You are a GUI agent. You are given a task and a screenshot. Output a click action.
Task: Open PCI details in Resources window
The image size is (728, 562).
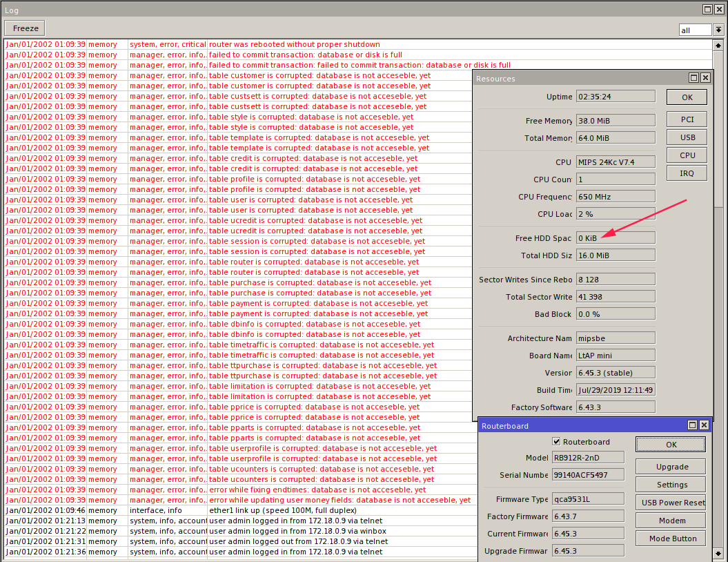687,119
